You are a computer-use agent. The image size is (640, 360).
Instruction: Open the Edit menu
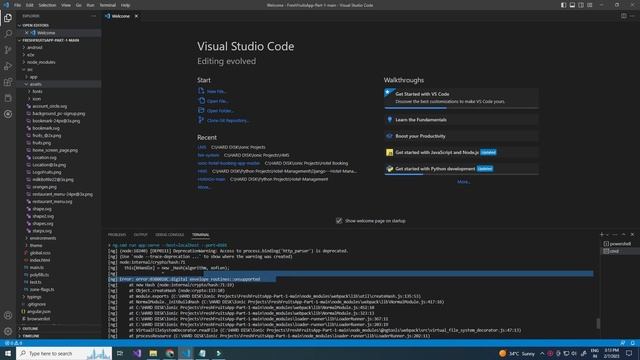tap(29, 5)
